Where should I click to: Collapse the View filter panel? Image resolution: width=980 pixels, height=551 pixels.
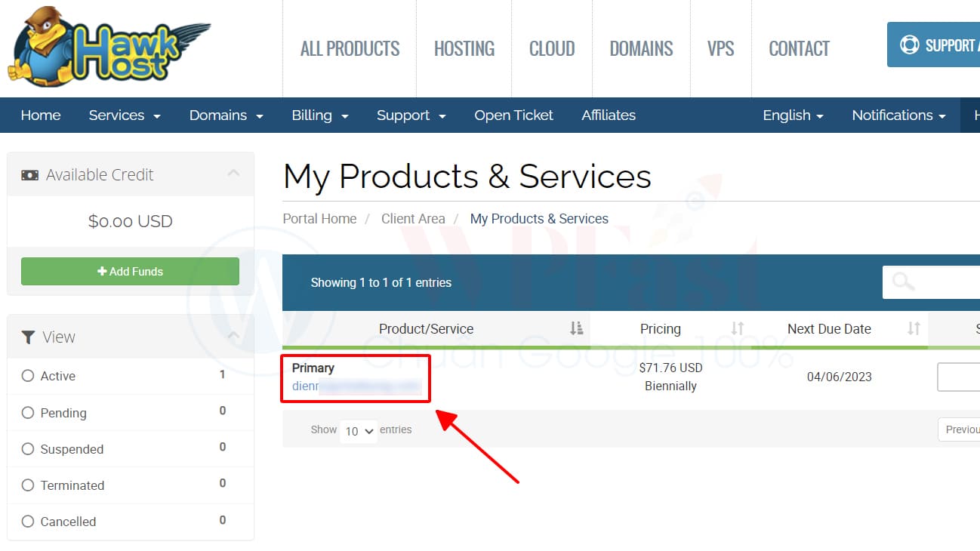(x=233, y=336)
